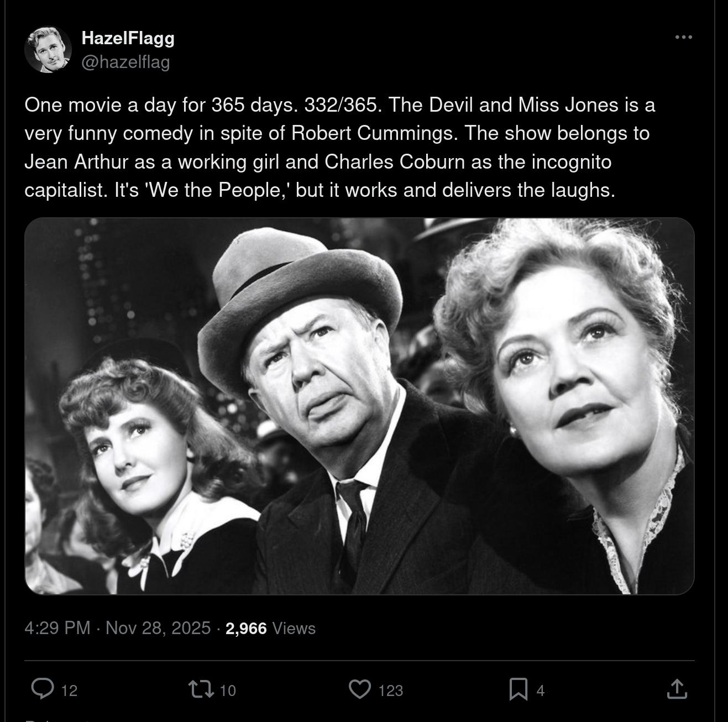728x722 pixels.
Task: Click the @hazelflag handle
Action: pos(125,62)
